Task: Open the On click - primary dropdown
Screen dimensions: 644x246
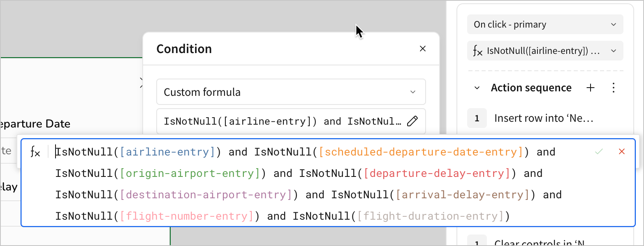Action: [x=545, y=25]
